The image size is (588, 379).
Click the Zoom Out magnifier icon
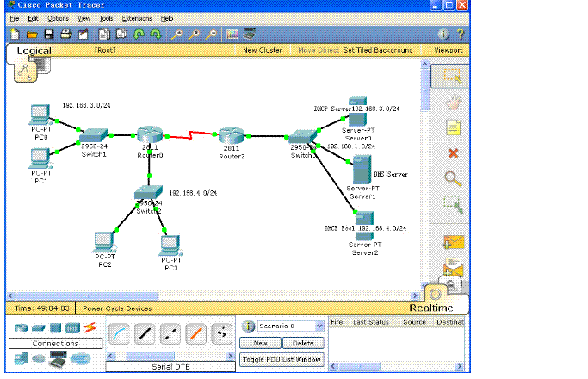point(212,34)
